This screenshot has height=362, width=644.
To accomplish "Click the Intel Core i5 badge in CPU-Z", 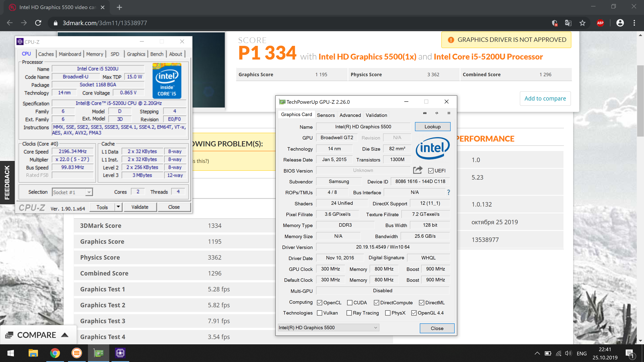I will (167, 81).
